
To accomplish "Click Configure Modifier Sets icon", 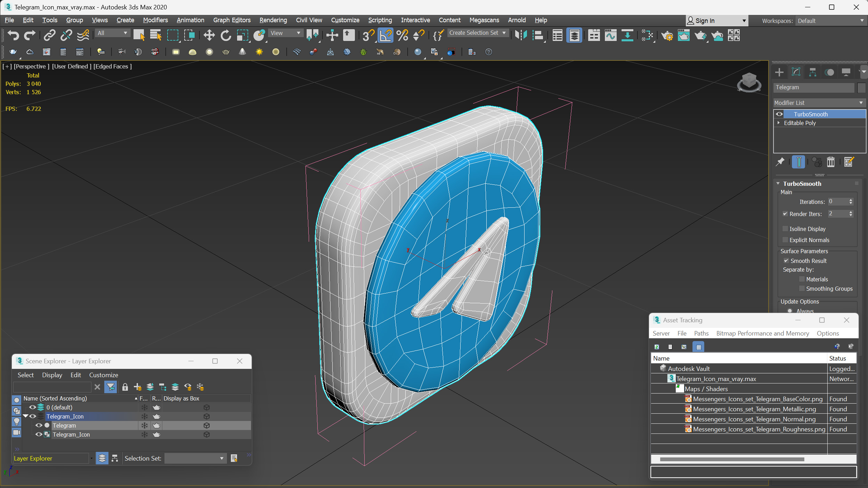I will pyautogui.click(x=849, y=162).
